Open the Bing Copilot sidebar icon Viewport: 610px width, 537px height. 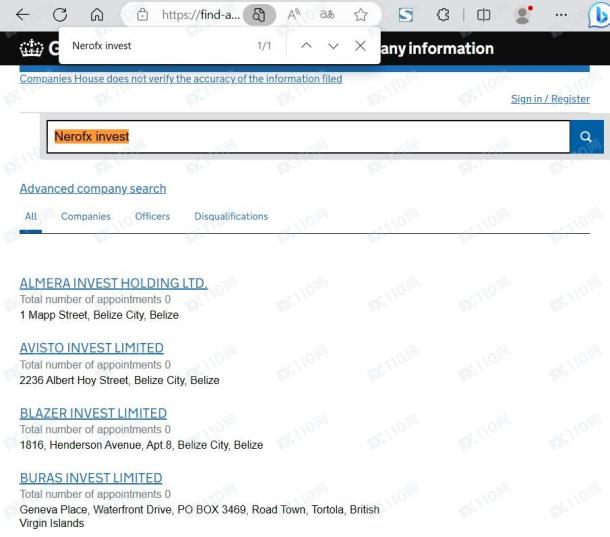click(599, 16)
